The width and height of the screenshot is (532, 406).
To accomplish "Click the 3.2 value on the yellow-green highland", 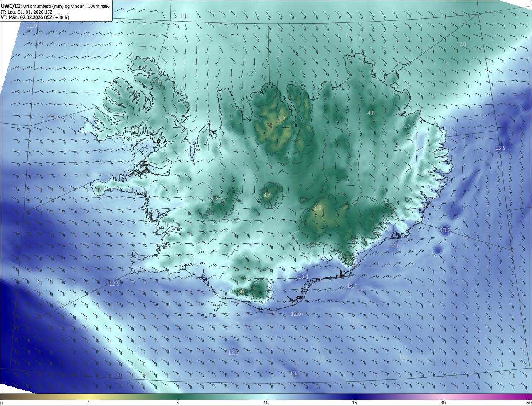I will pyautogui.click(x=281, y=118).
